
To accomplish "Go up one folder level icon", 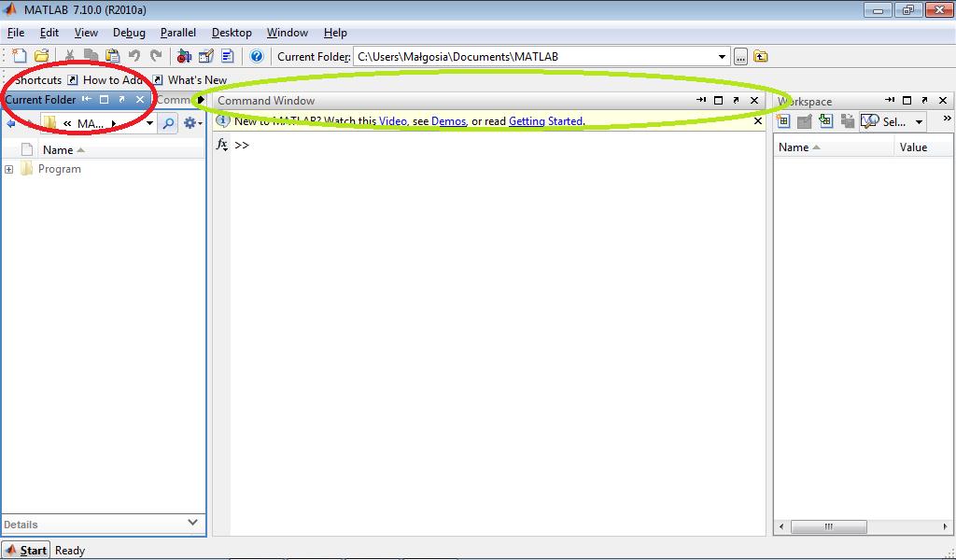I will click(760, 57).
